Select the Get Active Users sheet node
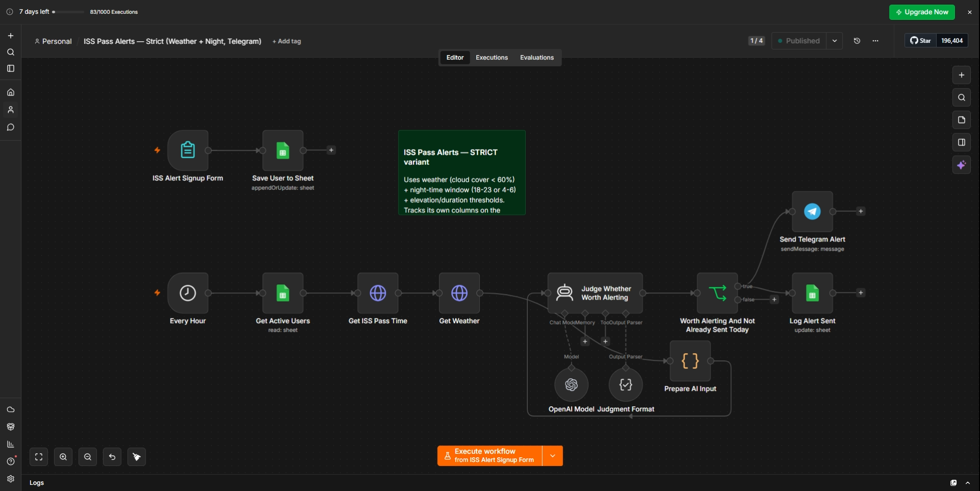 point(283,293)
